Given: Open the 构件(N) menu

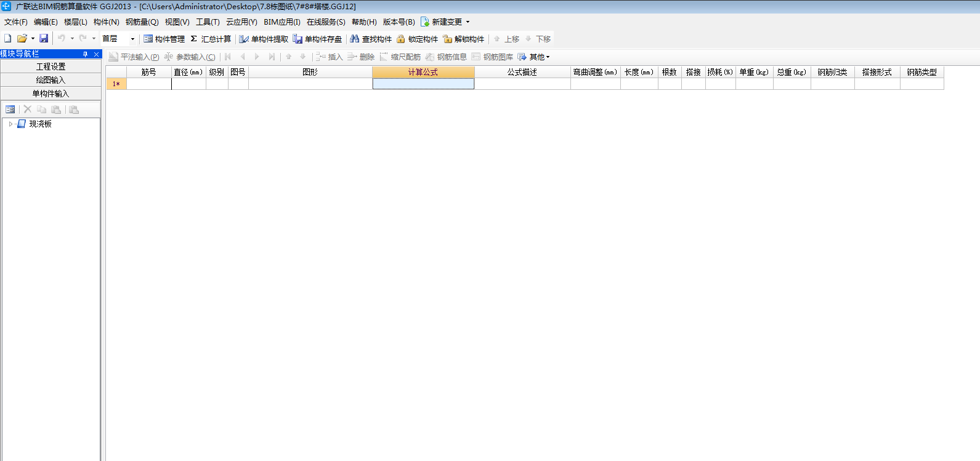Looking at the screenshot, I should pyautogui.click(x=107, y=22).
